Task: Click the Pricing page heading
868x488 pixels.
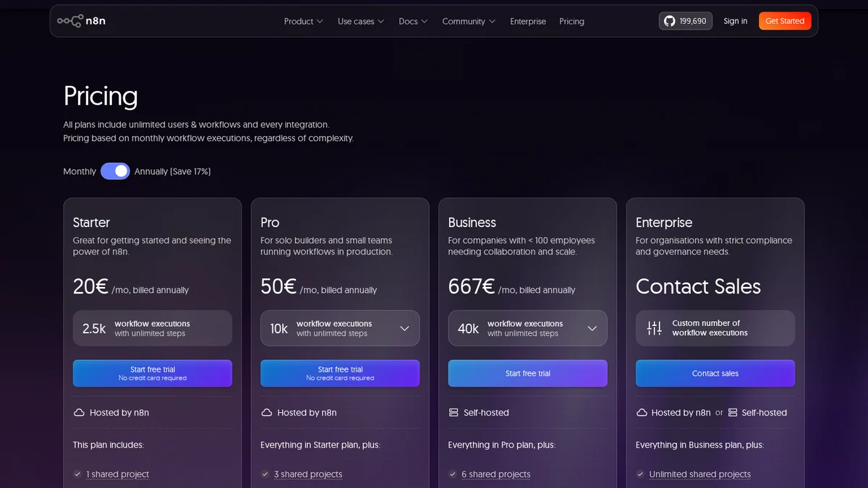Action: [101, 96]
